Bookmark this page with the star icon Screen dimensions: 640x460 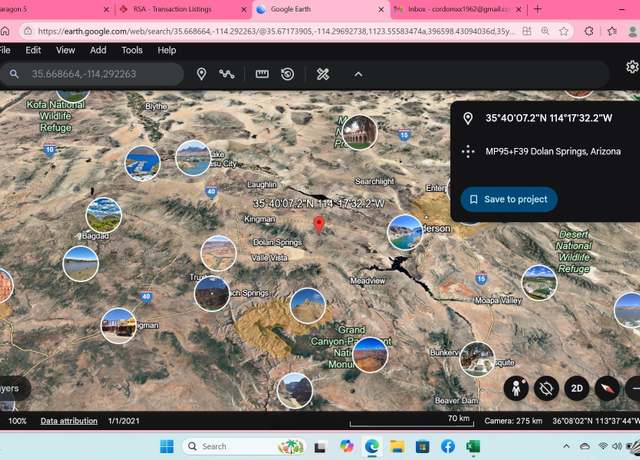tap(564, 31)
